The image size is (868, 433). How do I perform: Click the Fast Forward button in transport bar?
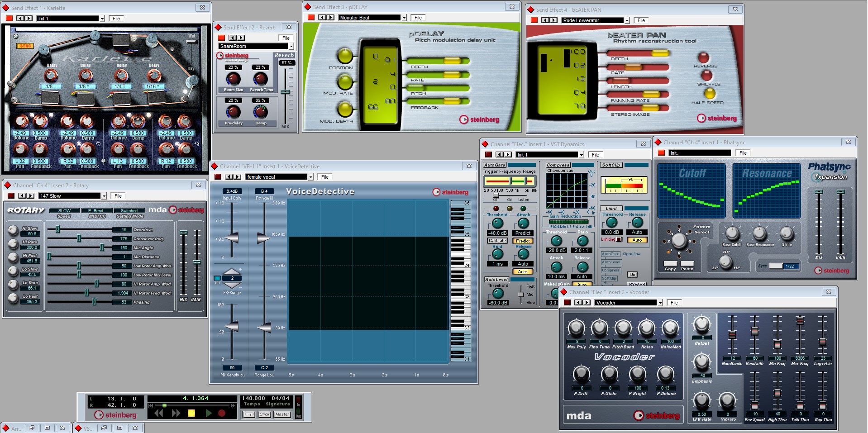[176, 413]
